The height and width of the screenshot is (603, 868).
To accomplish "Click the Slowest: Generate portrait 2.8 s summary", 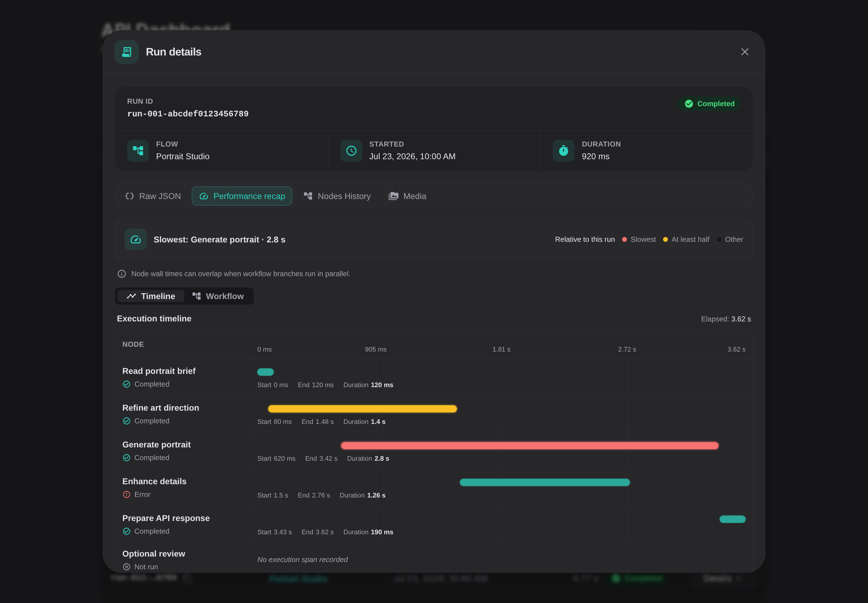I will 219,239.
